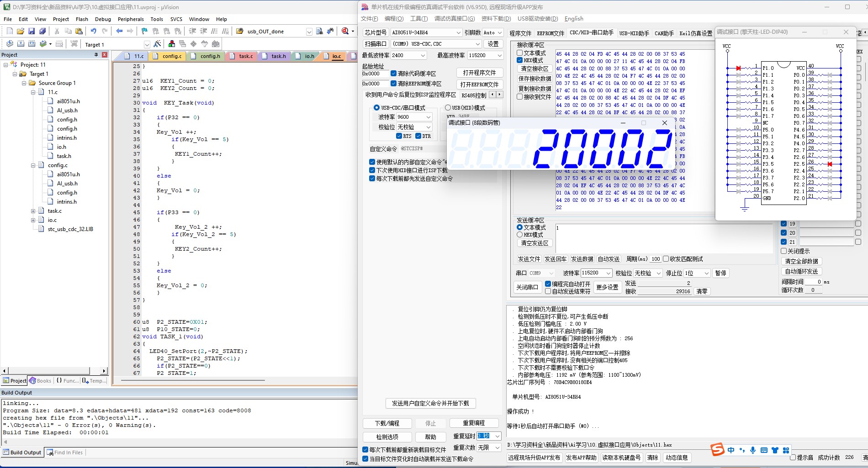Click the Download (LOAD) icon in build toolbar

[74, 44]
